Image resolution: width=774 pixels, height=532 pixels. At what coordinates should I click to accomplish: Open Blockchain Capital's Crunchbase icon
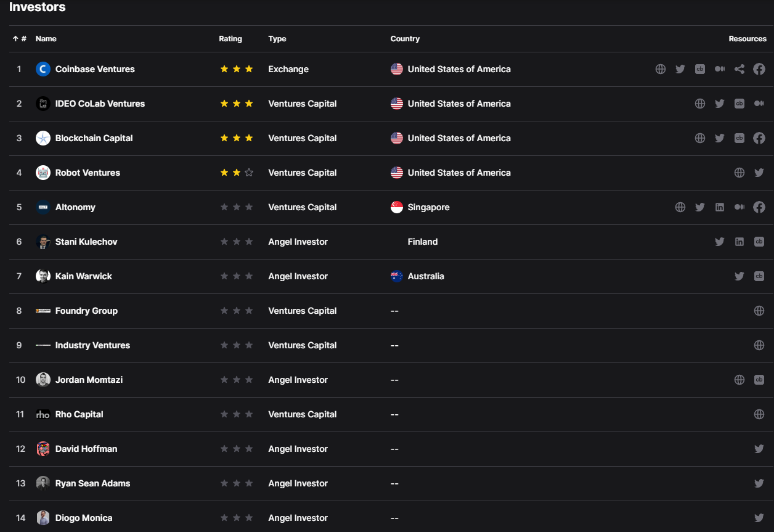pos(739,138)
